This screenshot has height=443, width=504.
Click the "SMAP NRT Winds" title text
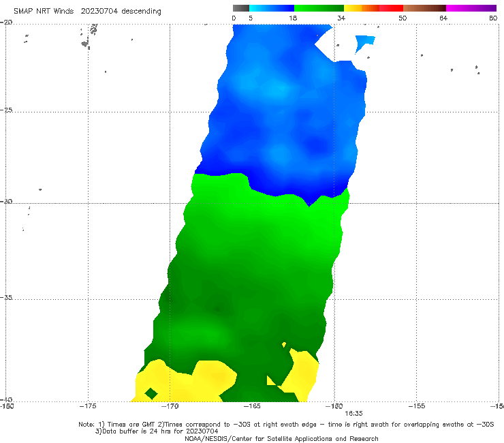pos(44,11)
